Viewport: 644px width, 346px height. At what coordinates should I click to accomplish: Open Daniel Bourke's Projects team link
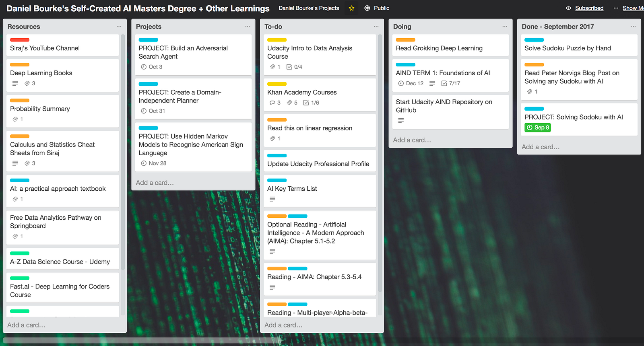[309, 8]
